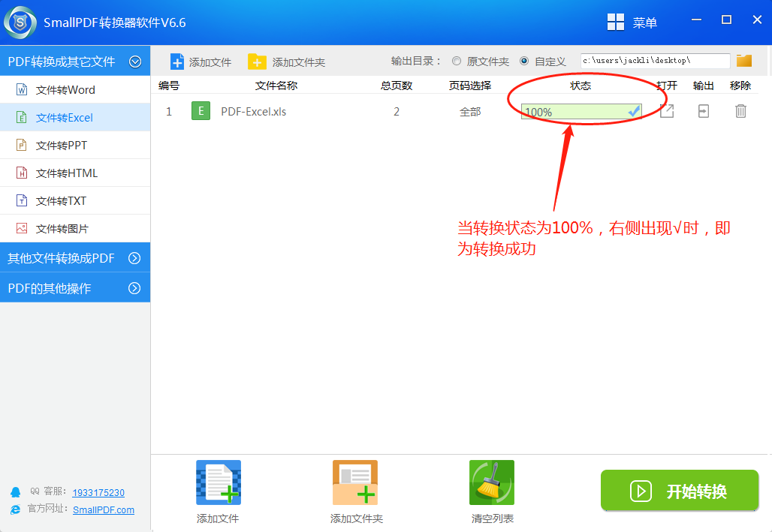This screenshot has width=772, height=532.
Task: Click the total pages value 2
Action: click(397, 112)
